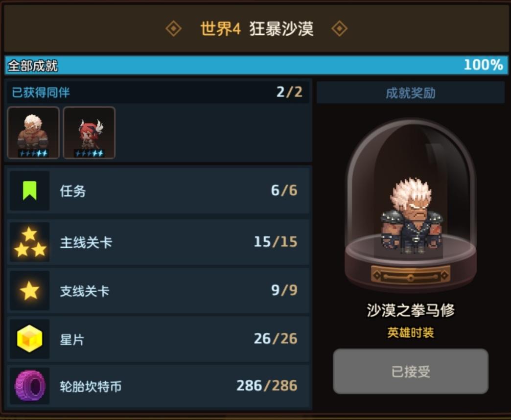Select the 成就奖励 header tab
Screen dimensions: 511x420
click(411, 93)
